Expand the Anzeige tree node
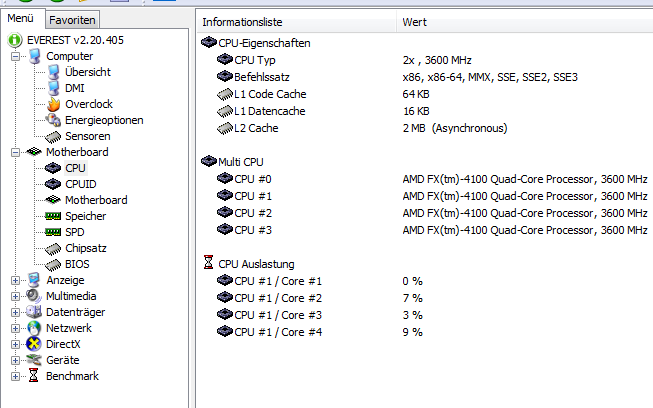The height and width of the screenshot is (408, 653). coord(15,280)
